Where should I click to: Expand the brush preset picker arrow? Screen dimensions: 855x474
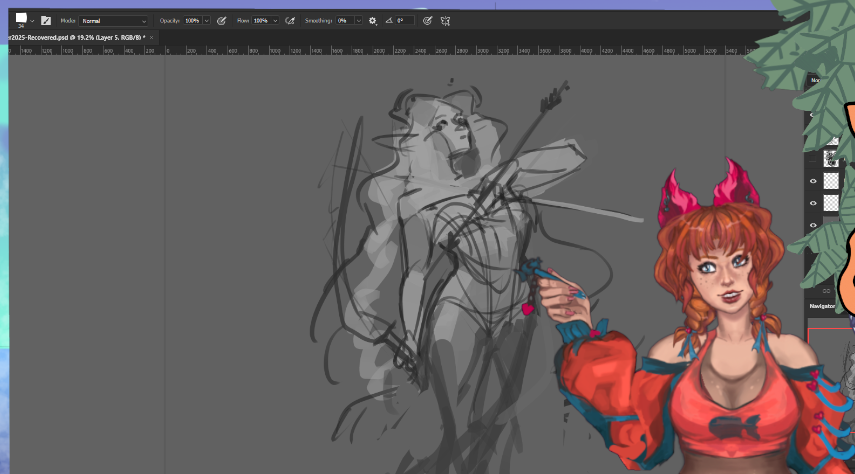[x=32, y=21]
